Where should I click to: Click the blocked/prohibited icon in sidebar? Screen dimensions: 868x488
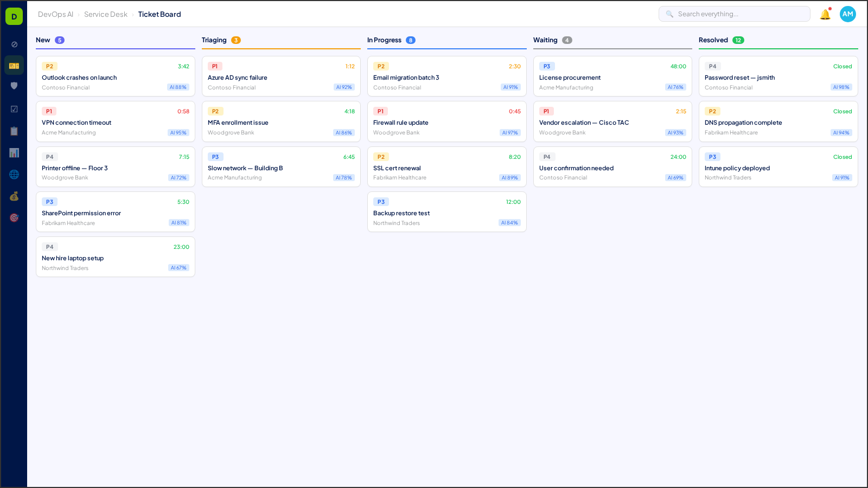pyautogui.click(x=14, y=44)
